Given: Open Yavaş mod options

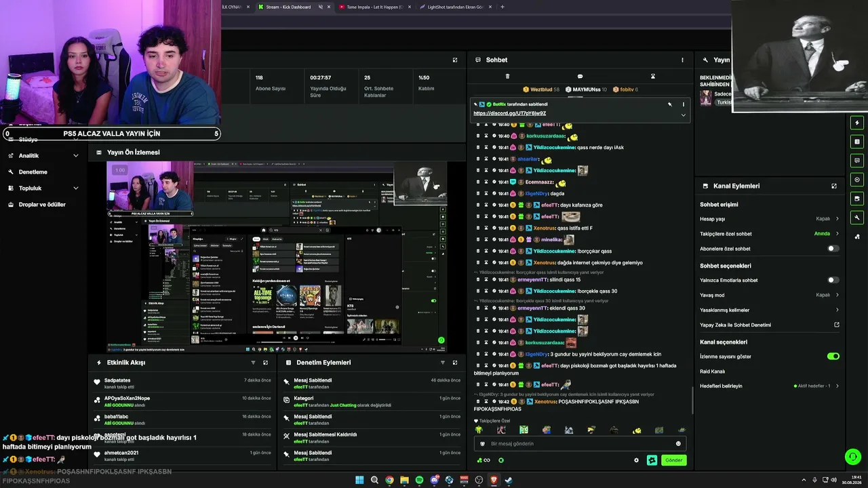Looking at the screenshot, I should tap(770, 295).
